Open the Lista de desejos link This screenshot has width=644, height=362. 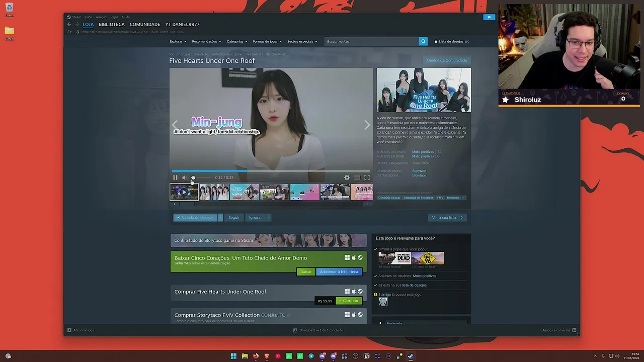pos(452,41)
